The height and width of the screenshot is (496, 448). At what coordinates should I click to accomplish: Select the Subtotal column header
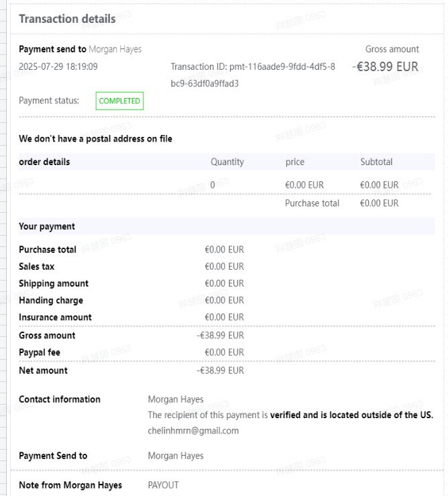[x=376, y=162]
